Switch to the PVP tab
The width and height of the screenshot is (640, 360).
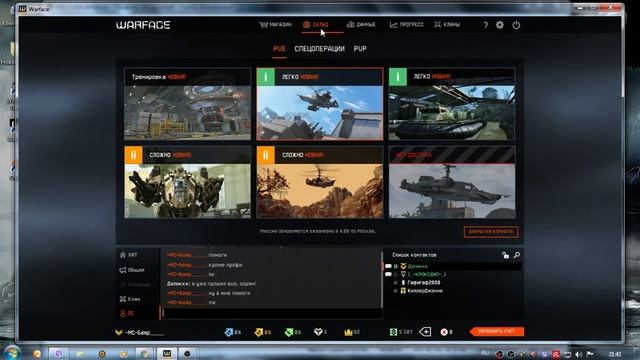click(x=360, y=49)
